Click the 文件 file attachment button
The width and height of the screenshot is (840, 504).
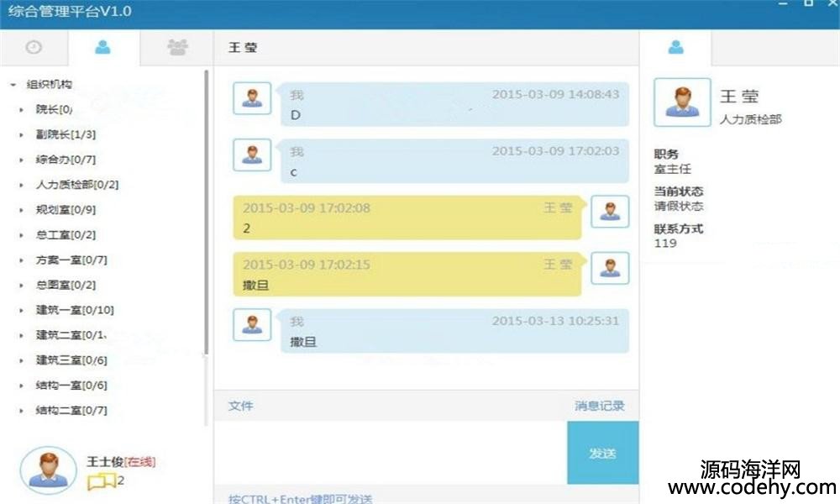coord(240,406)
